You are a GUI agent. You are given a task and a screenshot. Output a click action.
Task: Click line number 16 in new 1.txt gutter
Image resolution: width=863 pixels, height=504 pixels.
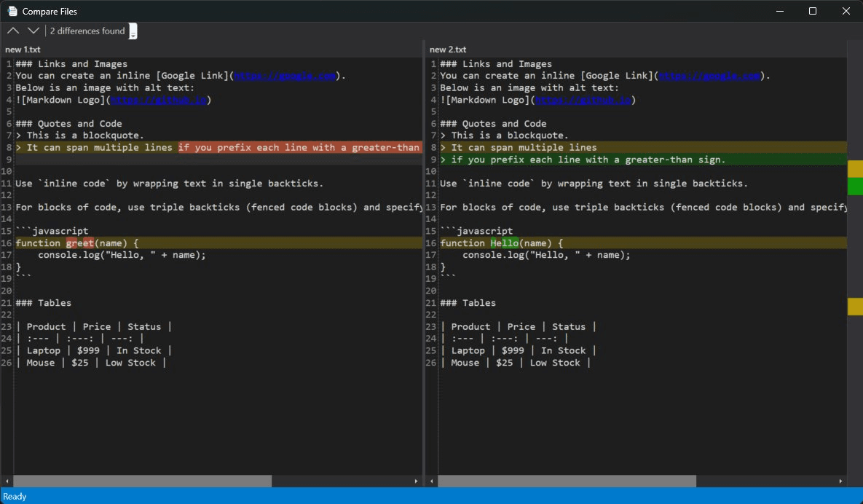point(7,243)
